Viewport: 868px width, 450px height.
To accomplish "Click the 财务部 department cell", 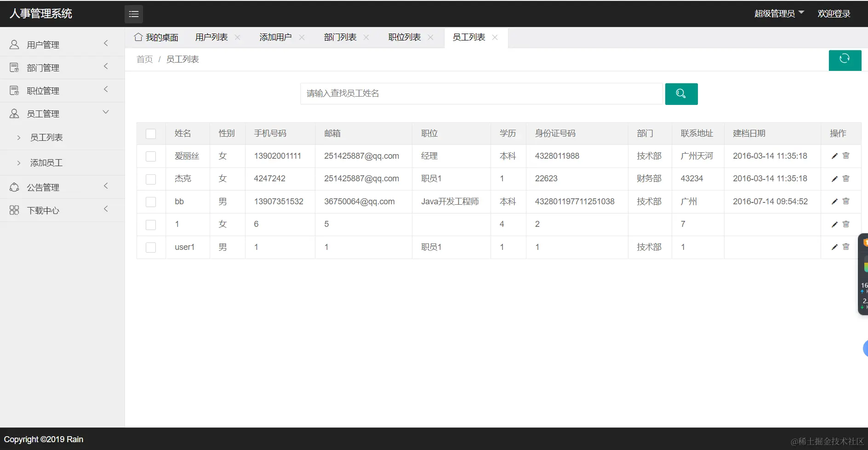I will [x=649, y=179].
